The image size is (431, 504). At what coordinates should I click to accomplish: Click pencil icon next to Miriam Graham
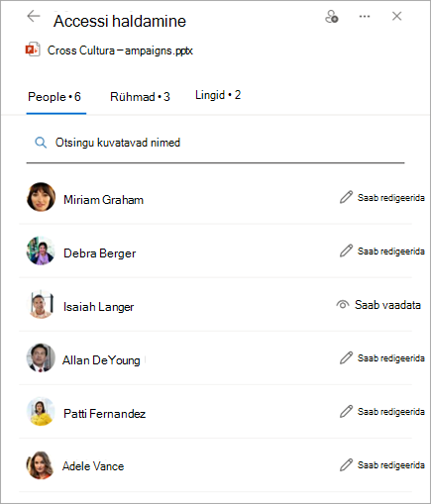click(346, 197)
